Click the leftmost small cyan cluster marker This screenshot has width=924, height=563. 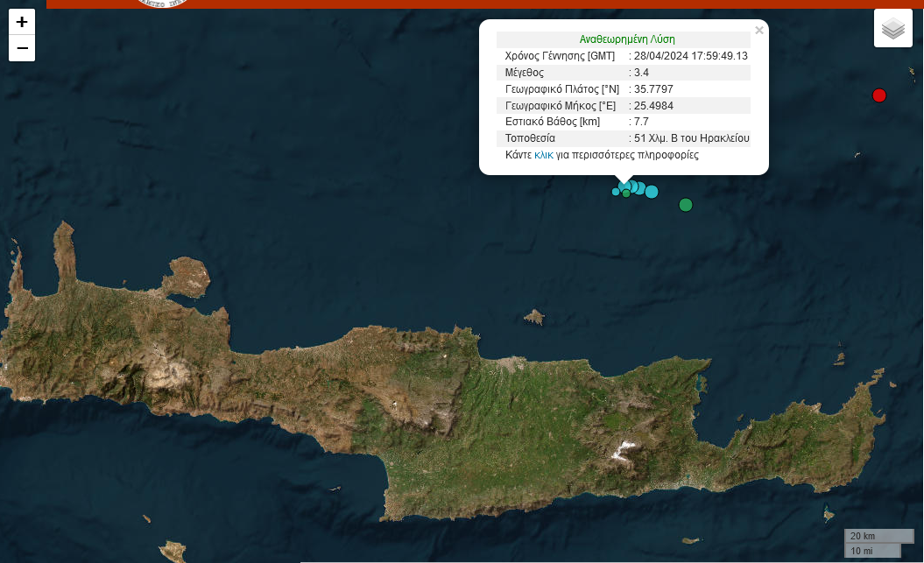(x=616, y=192)
